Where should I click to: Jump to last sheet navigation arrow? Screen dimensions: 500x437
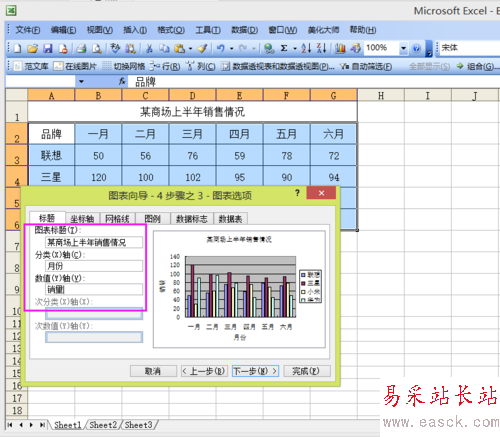click(42, 425)
